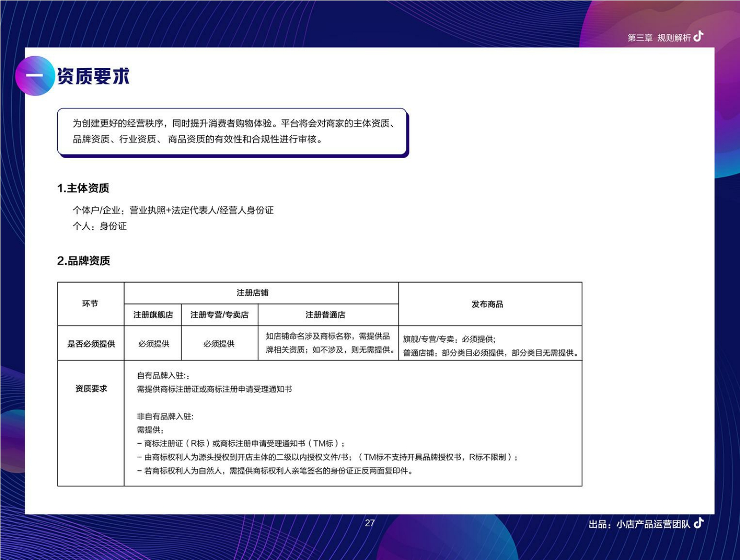Click the large 资质要求 page title
Viewport: 740px width, 560px height.
click(93, 76)
